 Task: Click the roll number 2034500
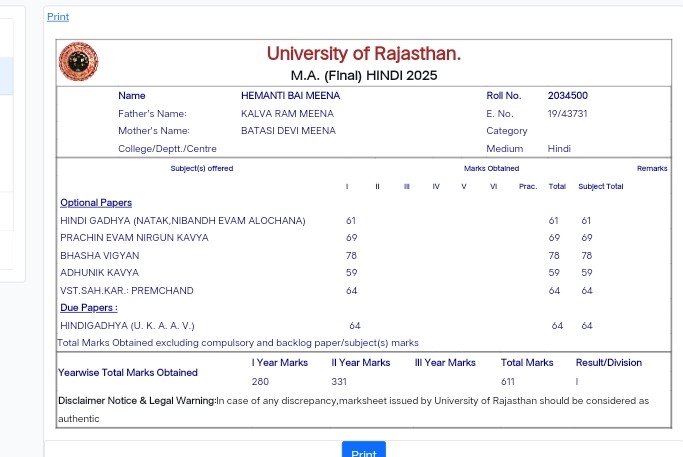[x=567, y=95]
